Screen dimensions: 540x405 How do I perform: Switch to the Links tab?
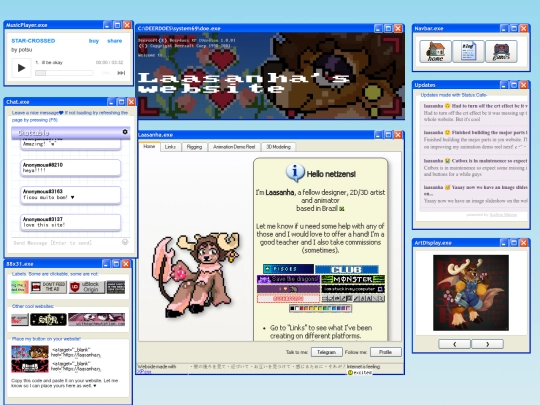click(170, 147)
